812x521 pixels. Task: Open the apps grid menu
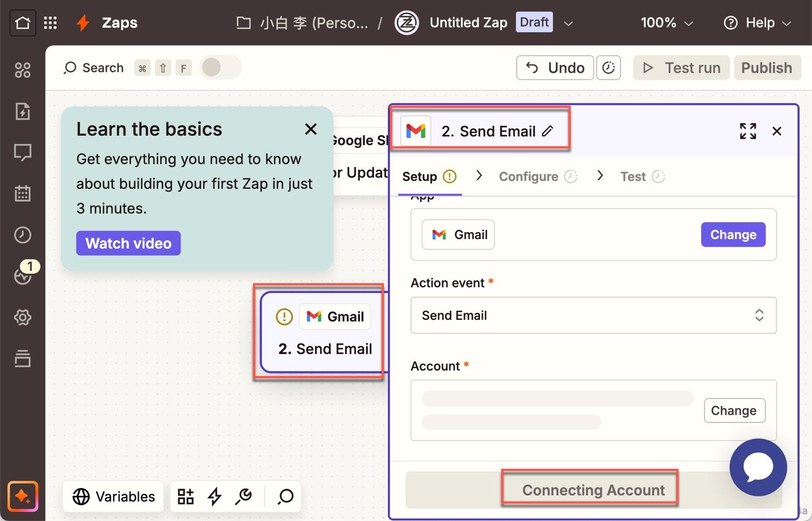click(50, 23)
